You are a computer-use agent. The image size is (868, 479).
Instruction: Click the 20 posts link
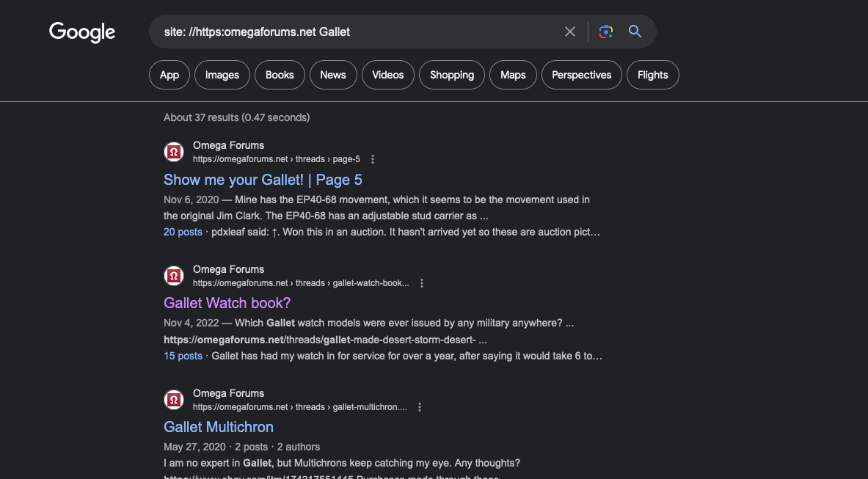point(183,233)
